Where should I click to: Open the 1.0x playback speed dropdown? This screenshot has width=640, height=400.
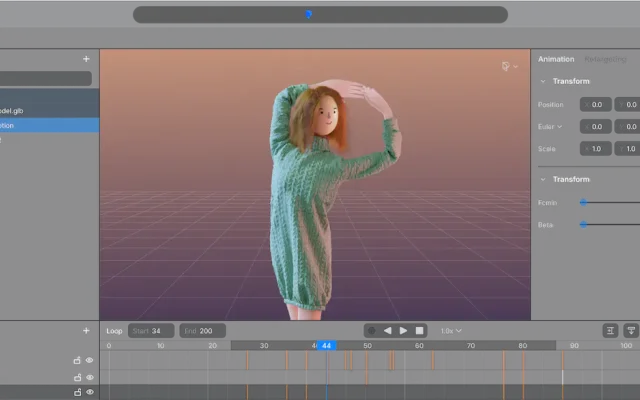tap(451, 331)
